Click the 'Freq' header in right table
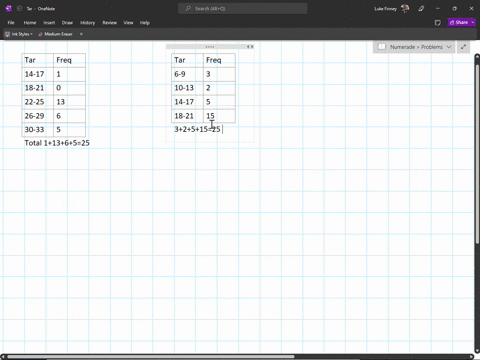Screen dimensions: 480x360 point(219,60)
